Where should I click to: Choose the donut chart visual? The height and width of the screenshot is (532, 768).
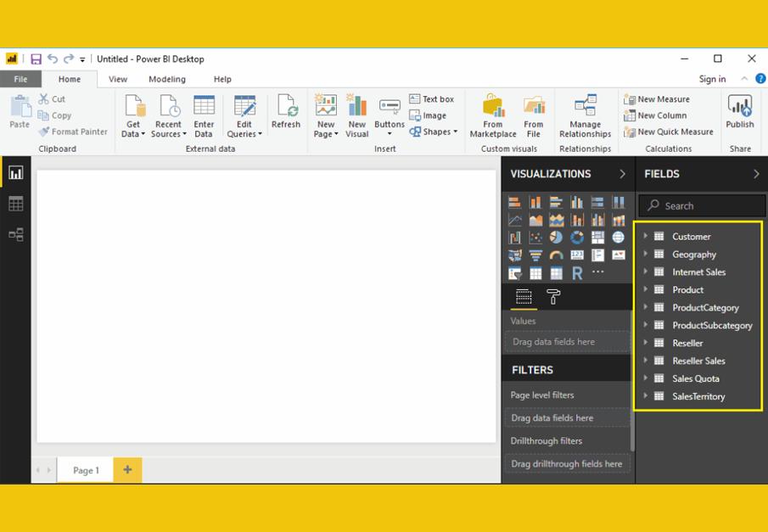pos(577,238)
